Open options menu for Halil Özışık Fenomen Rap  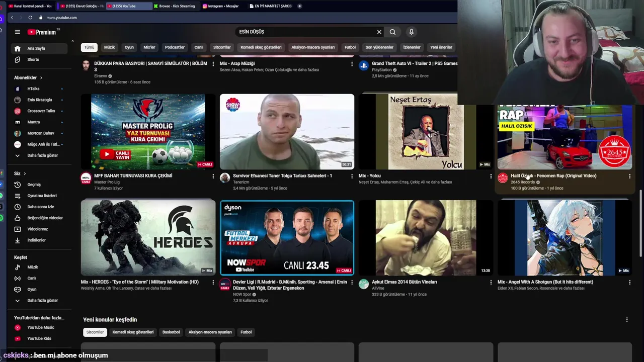pyautogui.click(x=629, y=176)
